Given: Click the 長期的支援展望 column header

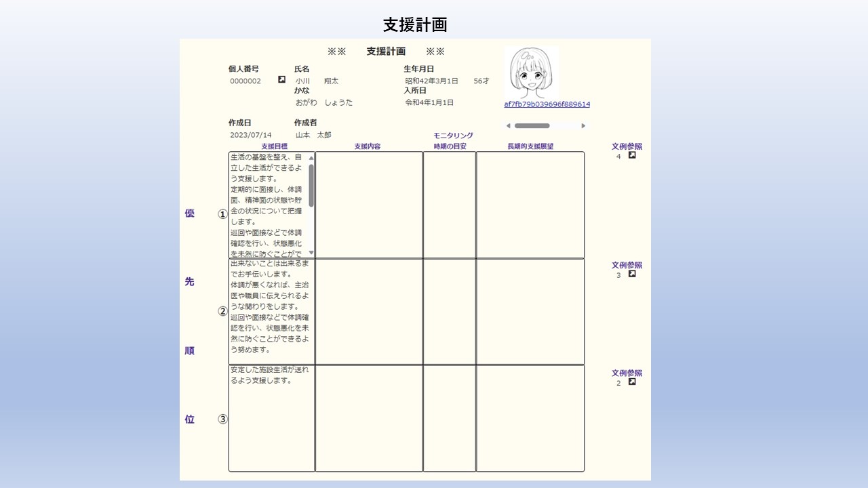Looking at the screenshot, I should (x=530, y=146).
